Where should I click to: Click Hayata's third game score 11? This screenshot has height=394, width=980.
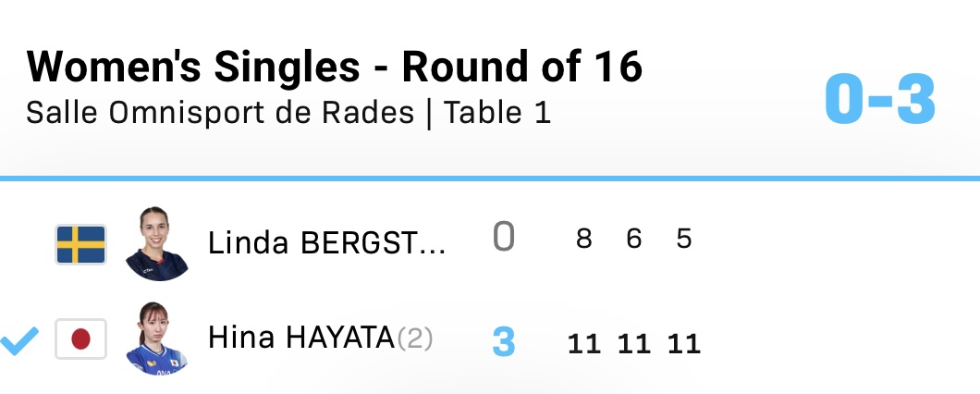pyautogui.click(x=684, y=345)
